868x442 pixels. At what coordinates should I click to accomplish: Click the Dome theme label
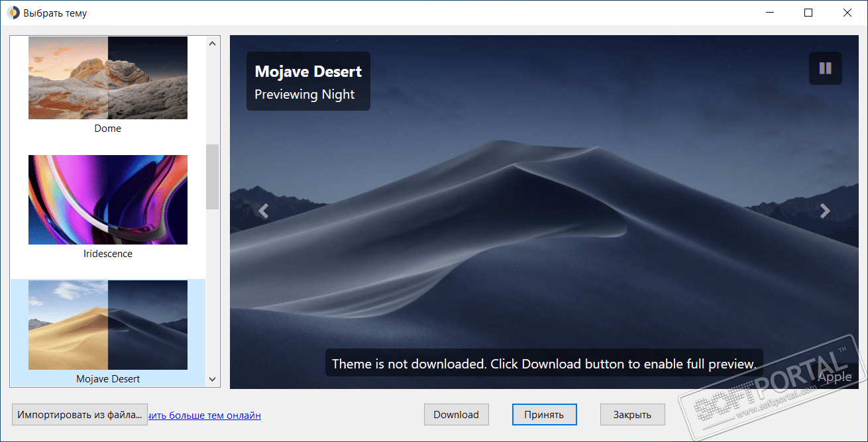108,129
